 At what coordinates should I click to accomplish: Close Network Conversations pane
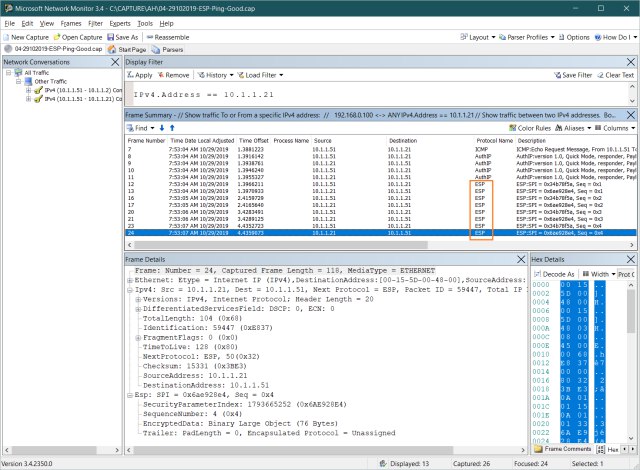(116, 62)
